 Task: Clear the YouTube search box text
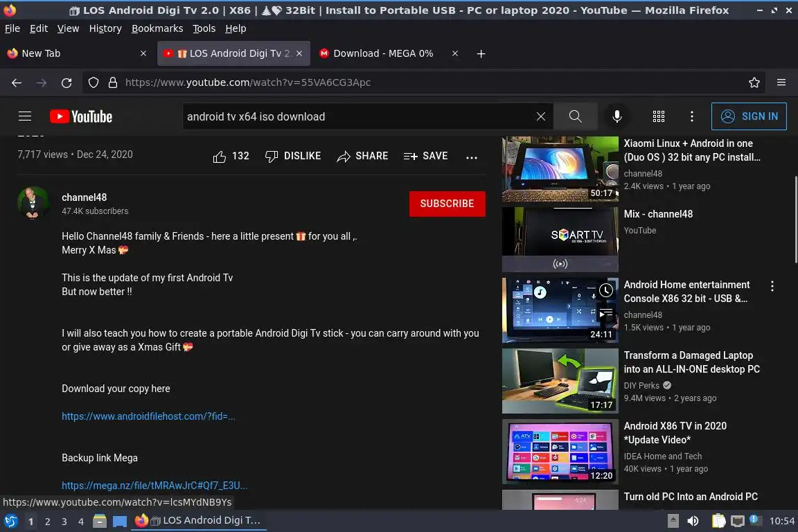click(541, 116)
